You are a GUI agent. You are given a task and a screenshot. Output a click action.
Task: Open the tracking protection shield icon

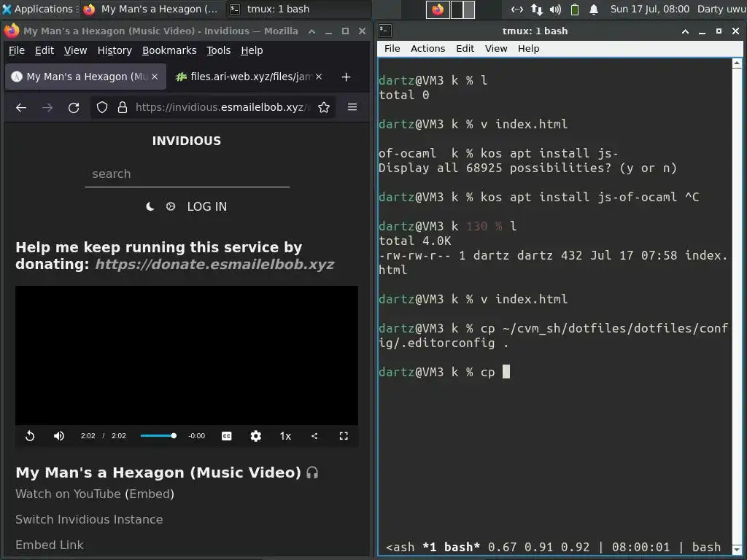(102, 108)
